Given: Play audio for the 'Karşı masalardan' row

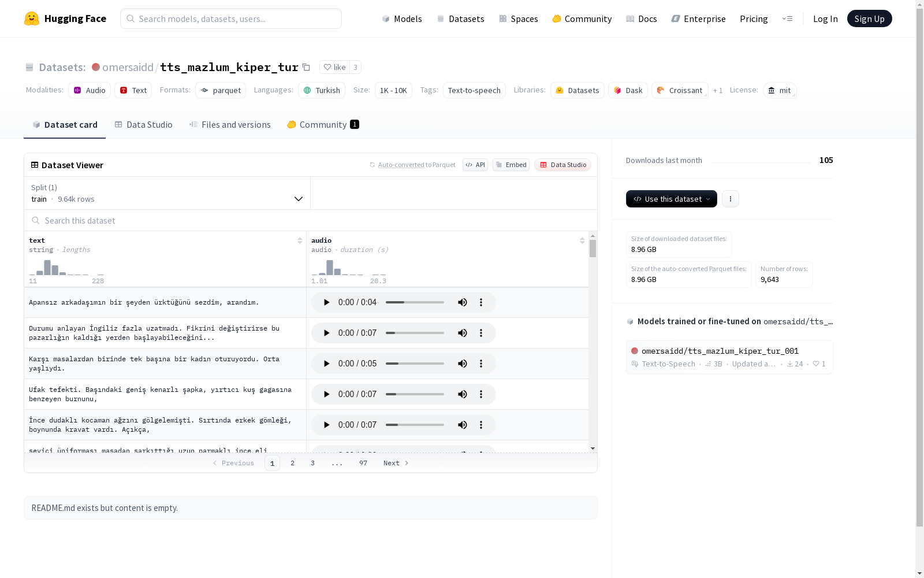Looking at the screenshot, I should (x=326, y=364).
